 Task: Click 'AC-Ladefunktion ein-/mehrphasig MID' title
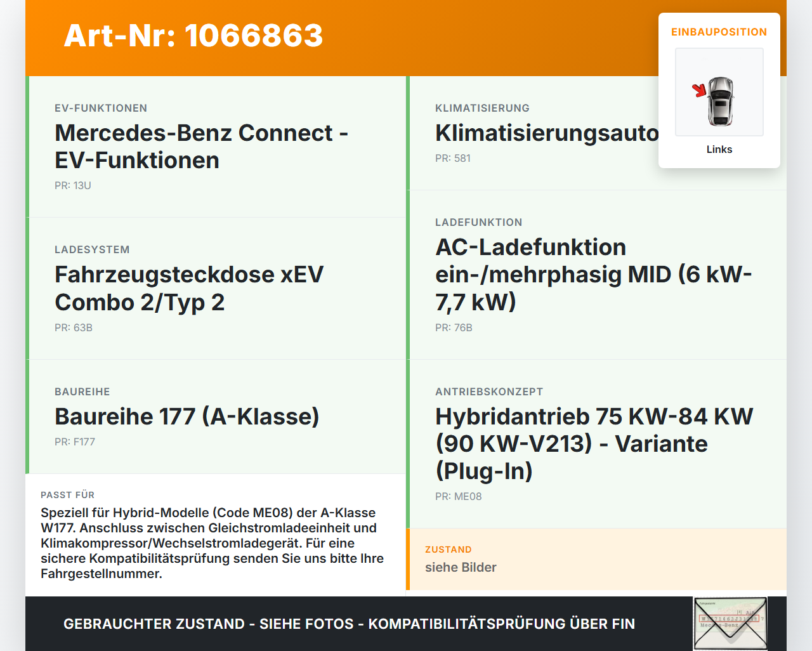click(x=594, y=274)
